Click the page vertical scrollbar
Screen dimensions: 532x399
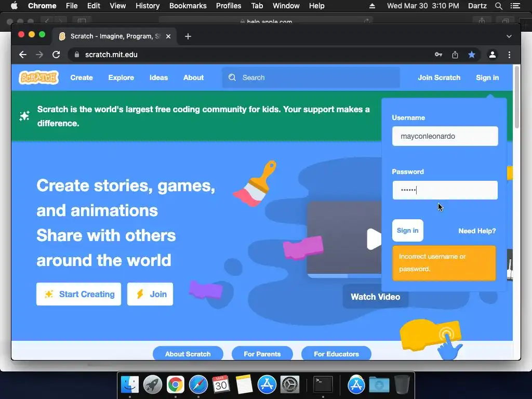pos(517,97)
